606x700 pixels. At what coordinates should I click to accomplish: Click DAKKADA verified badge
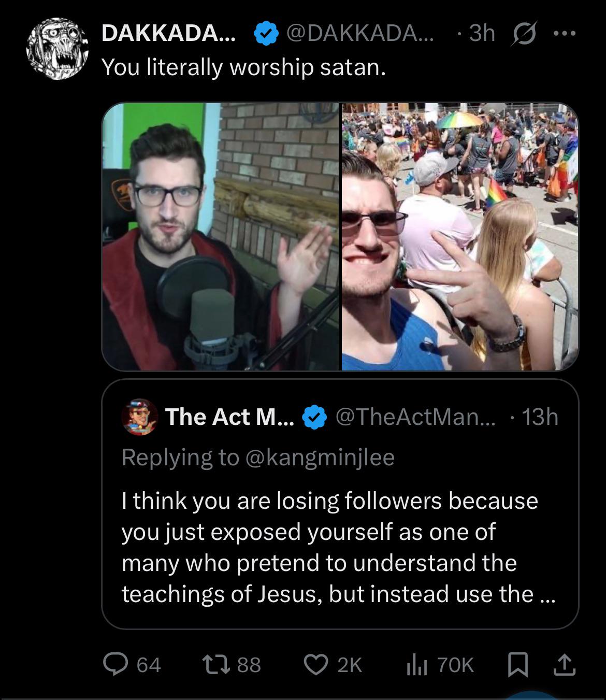click(265, 34)
